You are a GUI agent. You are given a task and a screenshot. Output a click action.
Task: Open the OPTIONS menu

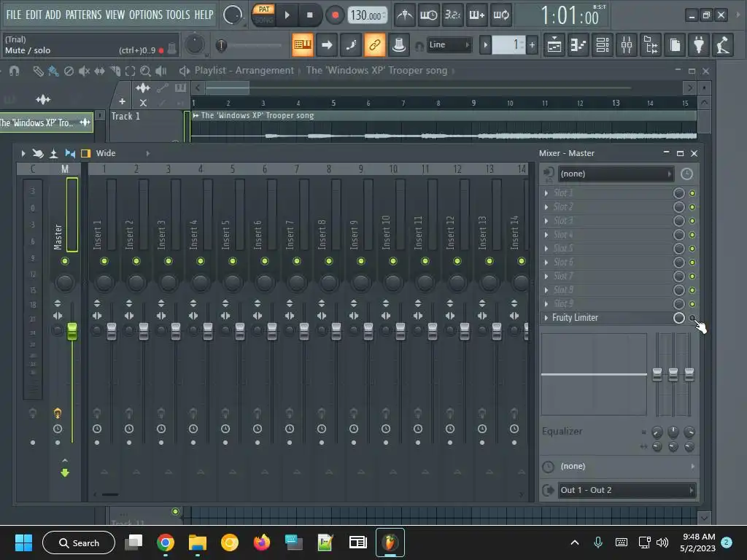pyautogui.click(x=146, y=15)
